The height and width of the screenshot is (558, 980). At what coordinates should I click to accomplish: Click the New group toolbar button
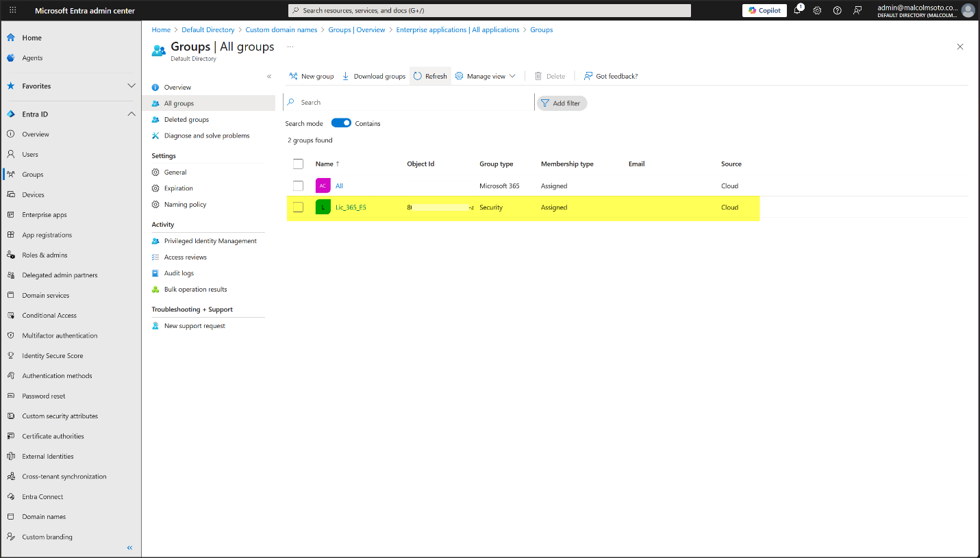click(x=312, y=76)
